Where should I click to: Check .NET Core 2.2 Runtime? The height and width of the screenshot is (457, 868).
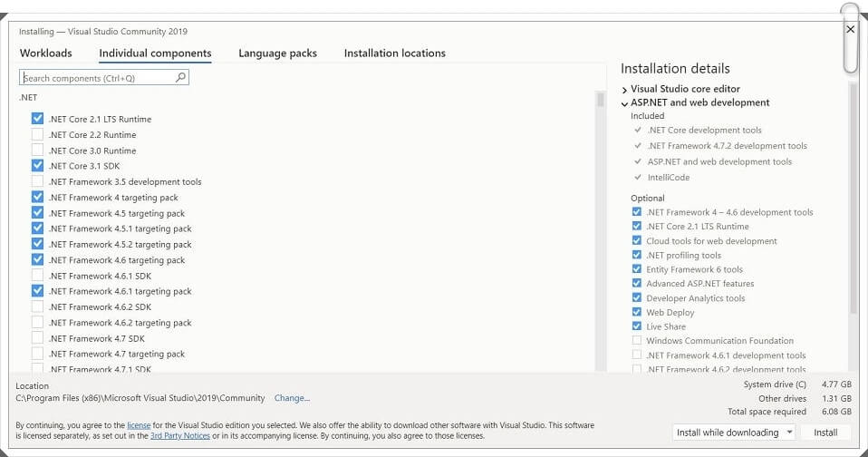click(x=37, y=134)
